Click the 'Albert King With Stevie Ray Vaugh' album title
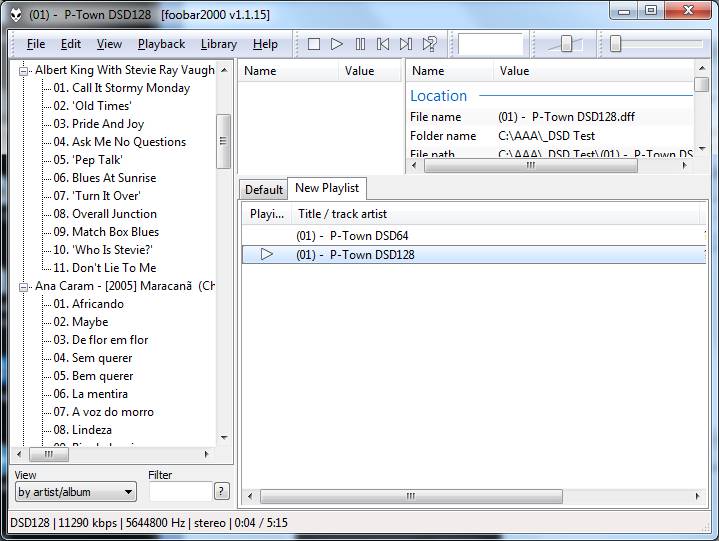 [125, 70]
